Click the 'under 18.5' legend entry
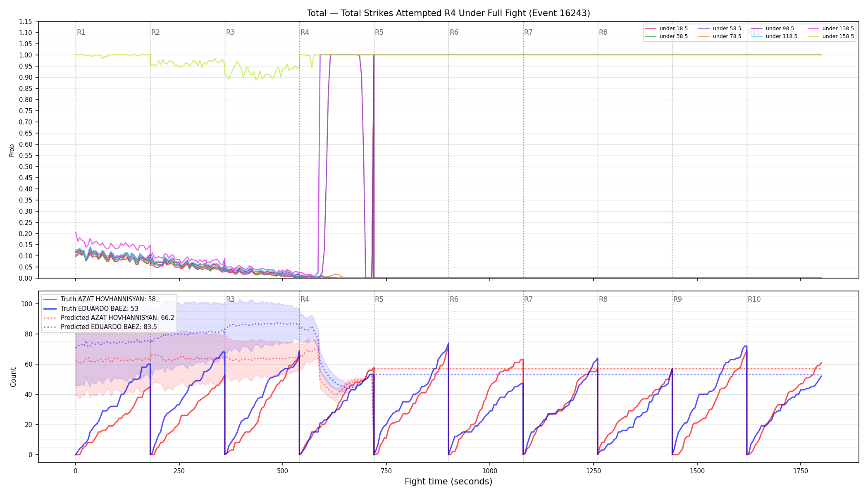Viewport: 868px width, 496px height. (x=667, y=29)
